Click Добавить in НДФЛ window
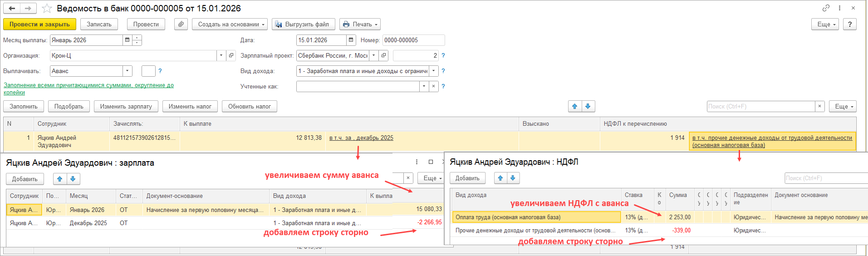The height and width of the screenshot is (256, 868). point(467,178)
